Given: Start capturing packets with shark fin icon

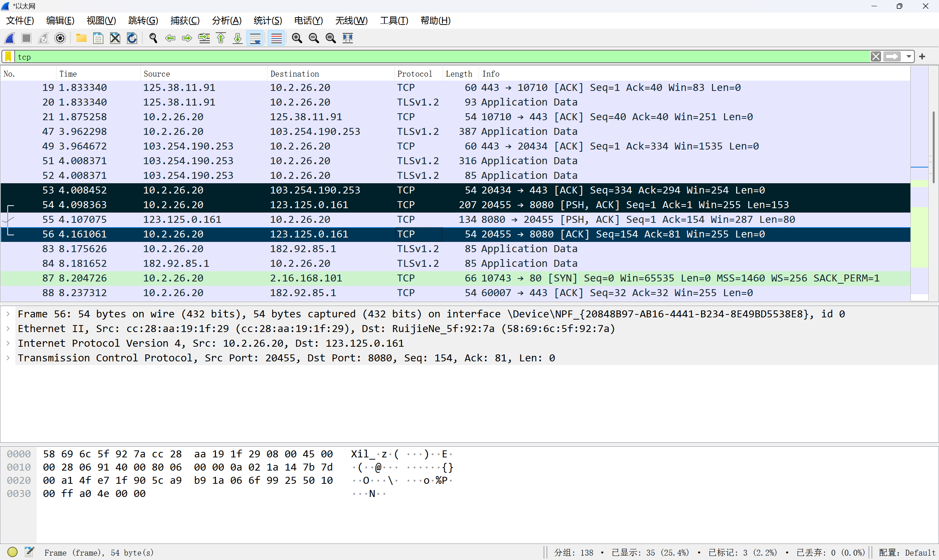Looking at the screenshot, I should click(10, 38).
